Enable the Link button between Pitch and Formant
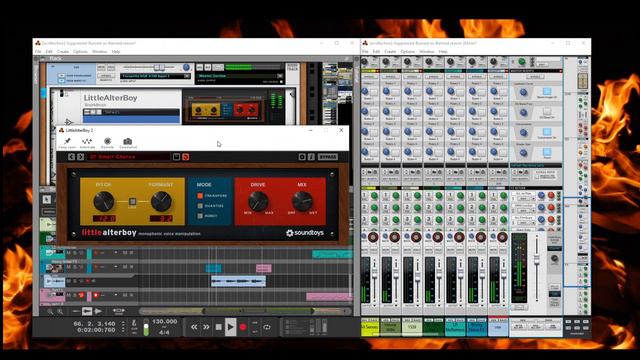This screenshot has height=360, width=640. [132, 202]
